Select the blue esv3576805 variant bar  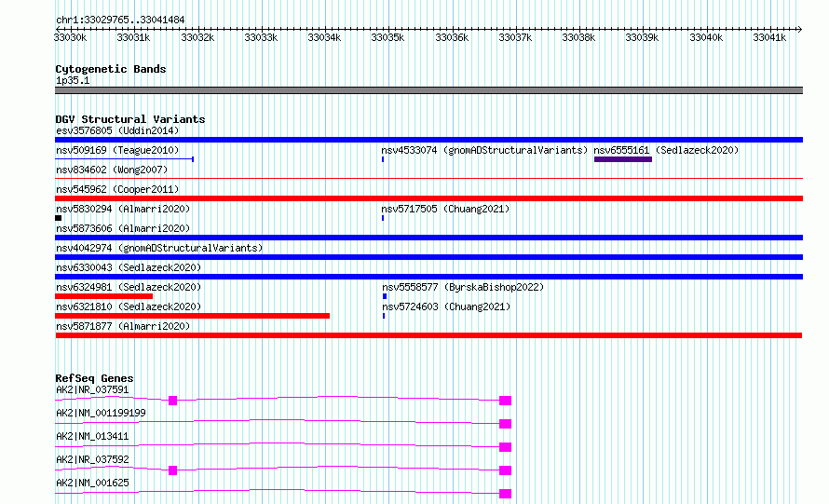pos(428,140)
